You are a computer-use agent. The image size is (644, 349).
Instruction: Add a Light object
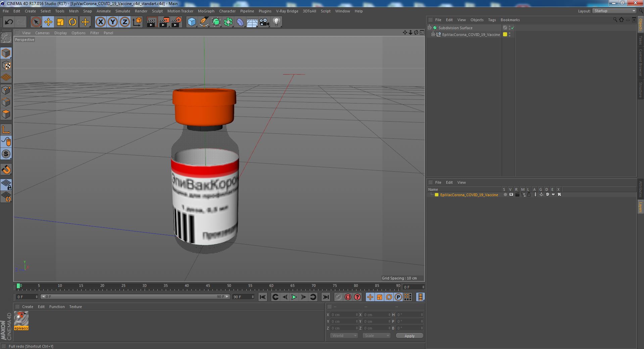pyautogui.click(x=276, y=22)
